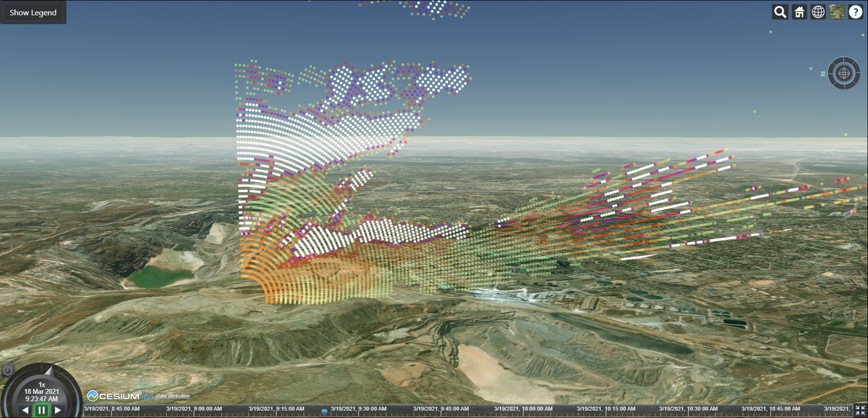Click the Show Legend button
868x418 pixels.
pyautogui.click(x=33, y=12)
